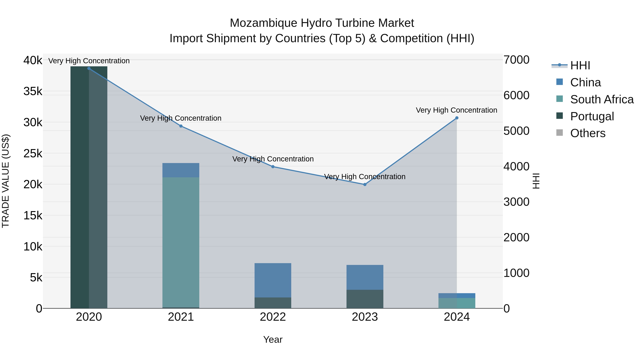The height and width of the screenshot is (362, 644).
Task: Click the Others gray legend swatch
Action: (x=560, y=133)
